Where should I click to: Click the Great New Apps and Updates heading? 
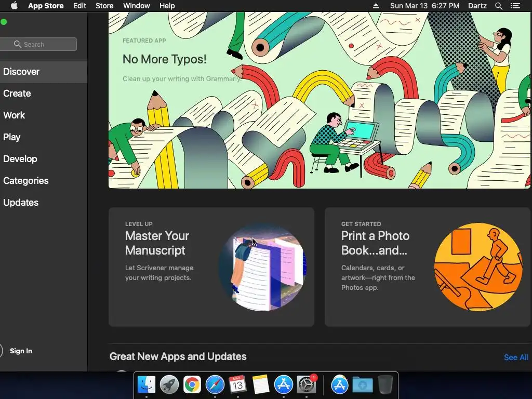pos(178,356)
